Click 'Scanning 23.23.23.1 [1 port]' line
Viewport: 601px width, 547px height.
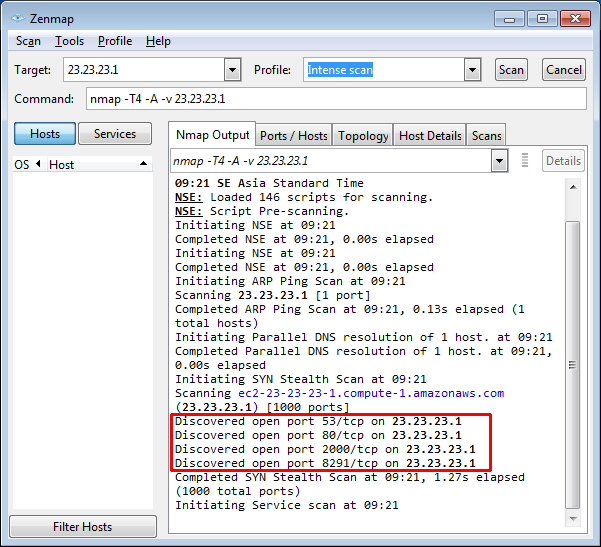[x=273, y=295]
